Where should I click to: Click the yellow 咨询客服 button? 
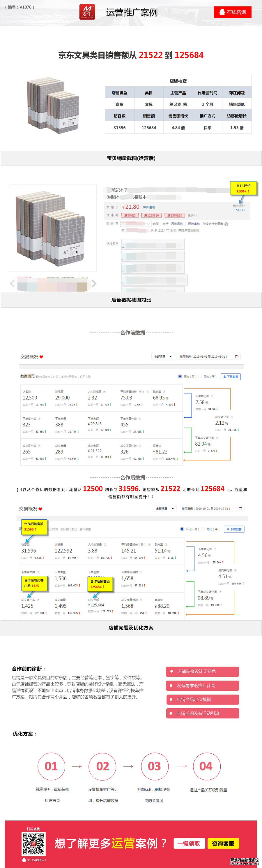tap(223, 844)
